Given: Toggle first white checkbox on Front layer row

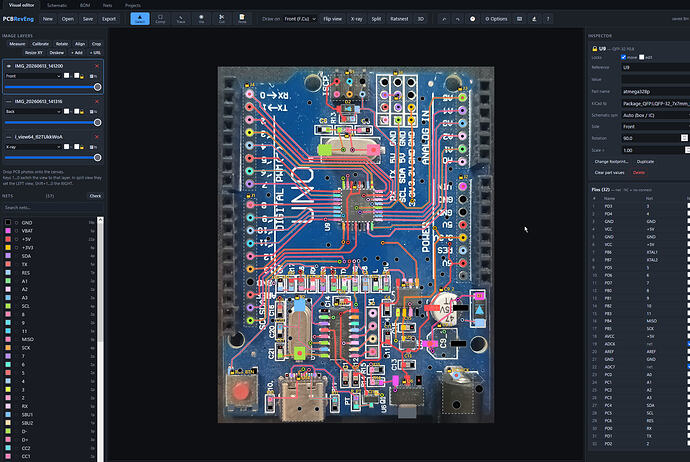Looking at the screenshot, I should [66, 76].
